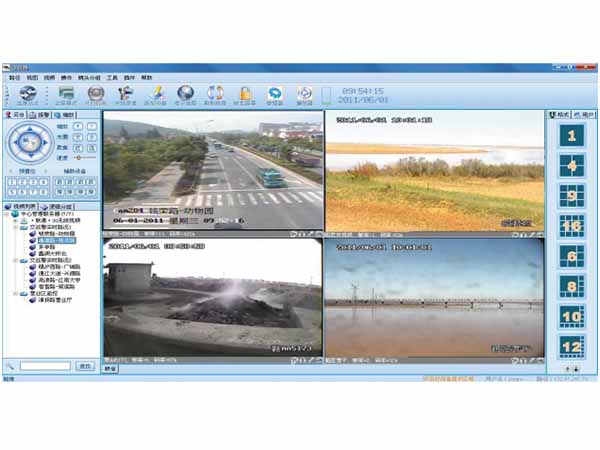Select 16-view layout button
The height and width of the screenshot is (450, 600).
click(x=572, y=226)
